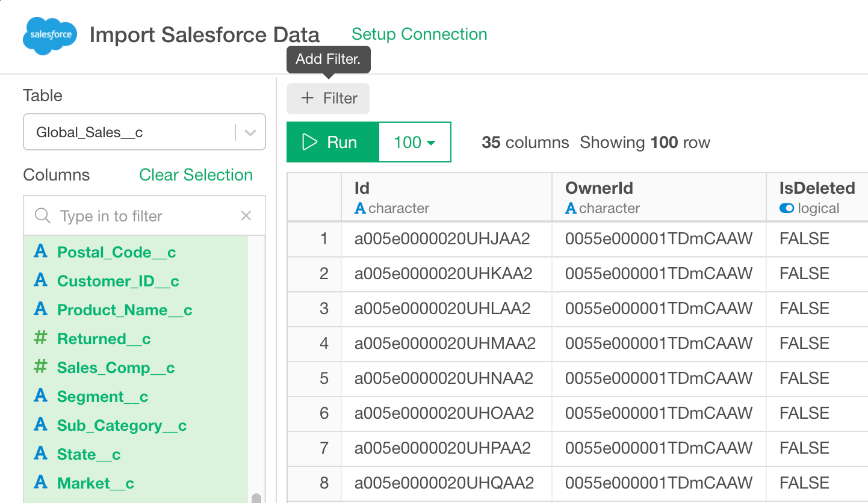
Task: Click the numeric type icon beside Sales_Comp__c
Action: tap(40, 367)
